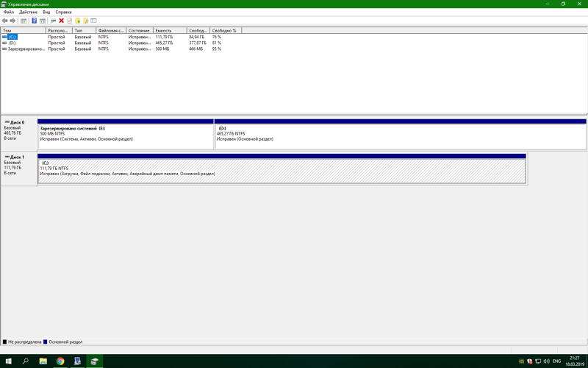Select the (D:) partition on Диск 0

pos(400,135)
